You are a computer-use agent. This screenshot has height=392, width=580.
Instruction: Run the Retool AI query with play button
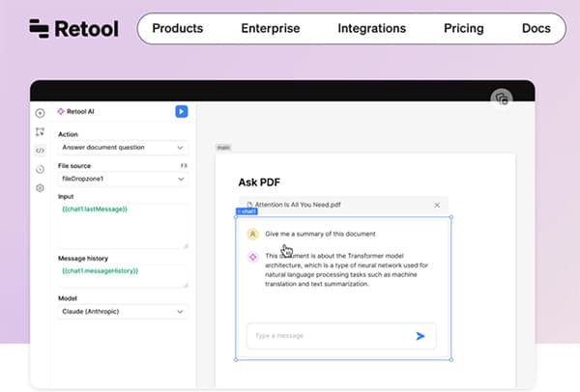click(182, 112)
